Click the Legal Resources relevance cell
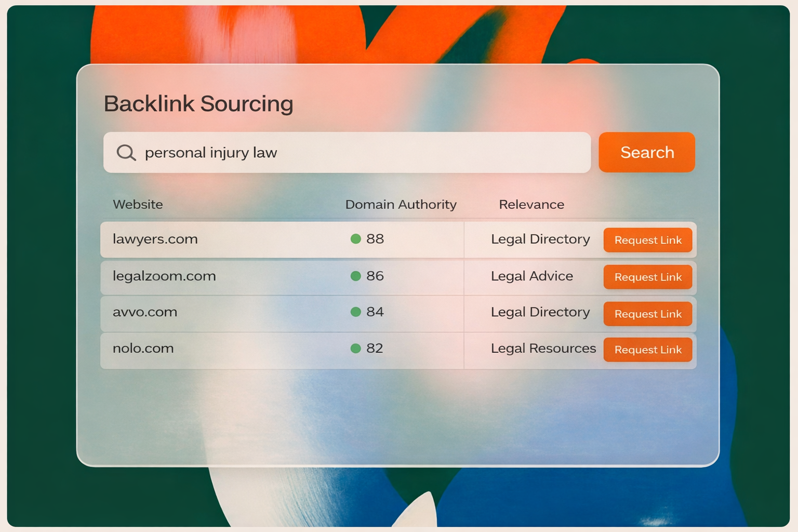Viewport: 798px width, 532px height. [543, 348]
